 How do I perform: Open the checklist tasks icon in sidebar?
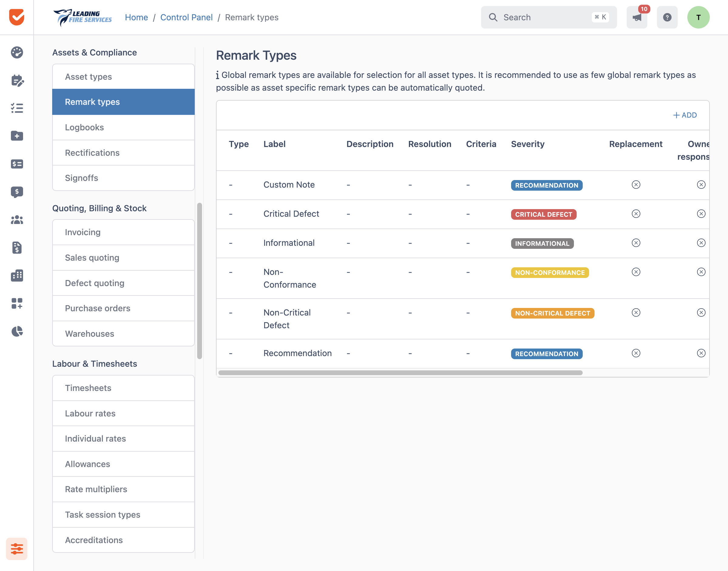click(x=17, y=108)
